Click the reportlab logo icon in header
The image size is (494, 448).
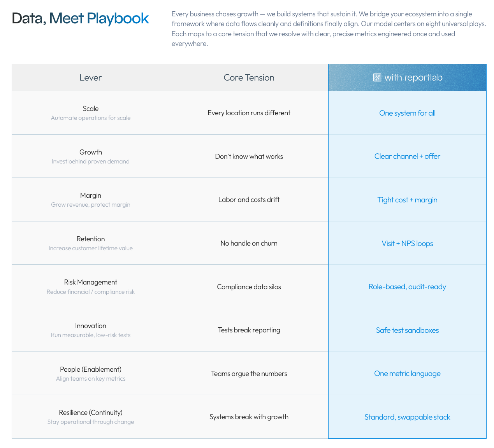[x=377, y=77]
